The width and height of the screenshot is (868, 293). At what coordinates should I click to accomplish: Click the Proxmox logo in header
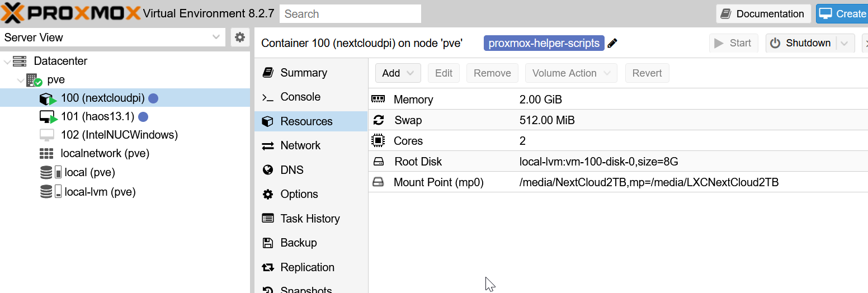(x=70, y=13)
